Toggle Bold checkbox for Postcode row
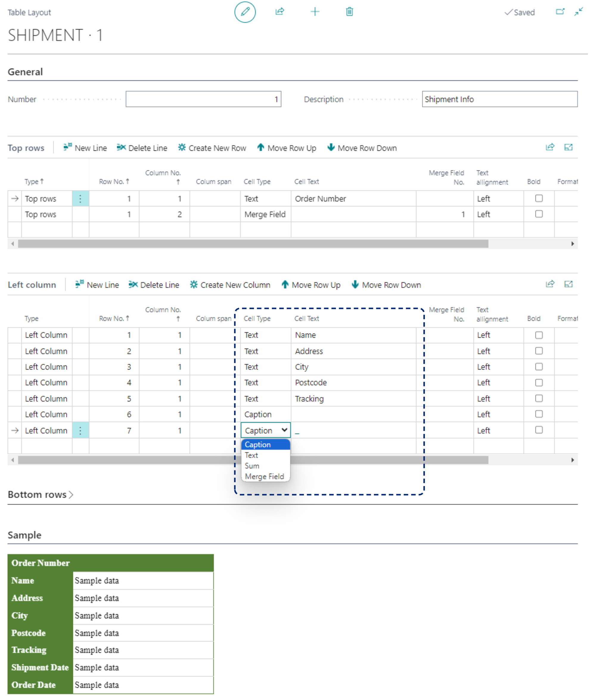This screenshot has width=596, height=700. pyautogui.click(x=539, y=382)
